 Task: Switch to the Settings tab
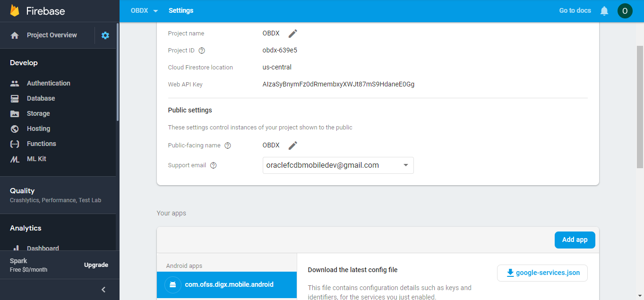181,10
